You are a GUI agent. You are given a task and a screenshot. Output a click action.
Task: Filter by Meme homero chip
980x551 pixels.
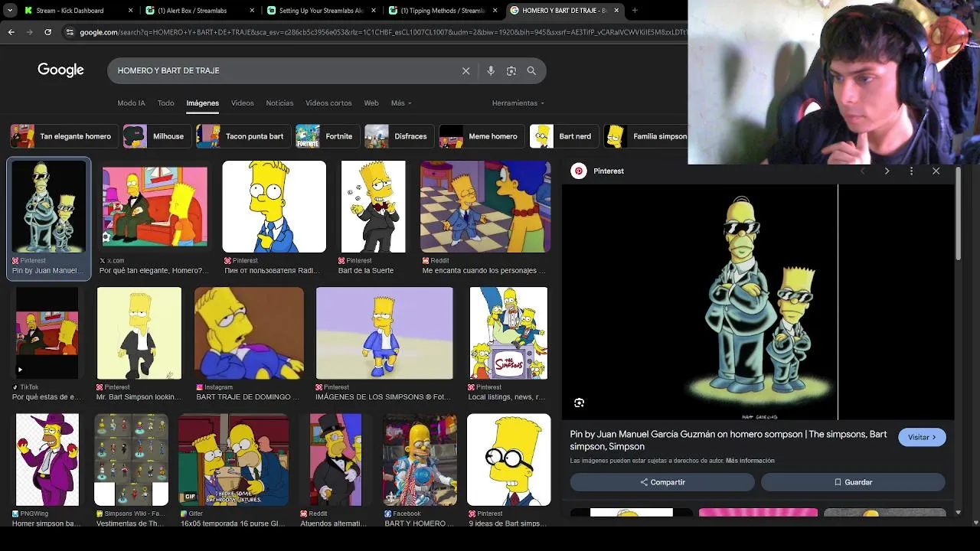pos(481,136)
